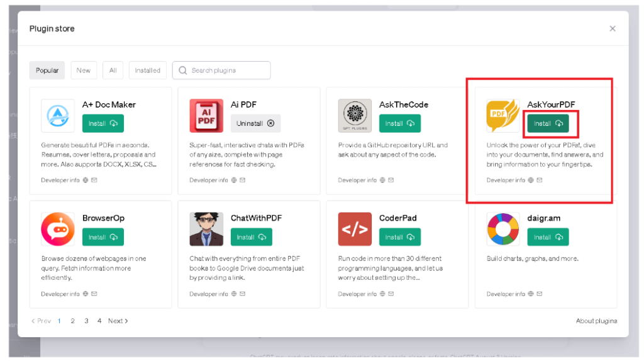The width and height of the screenshot is (644, 361).
Task: Click the AskYourPDF title text
Action: click(551, 105)
